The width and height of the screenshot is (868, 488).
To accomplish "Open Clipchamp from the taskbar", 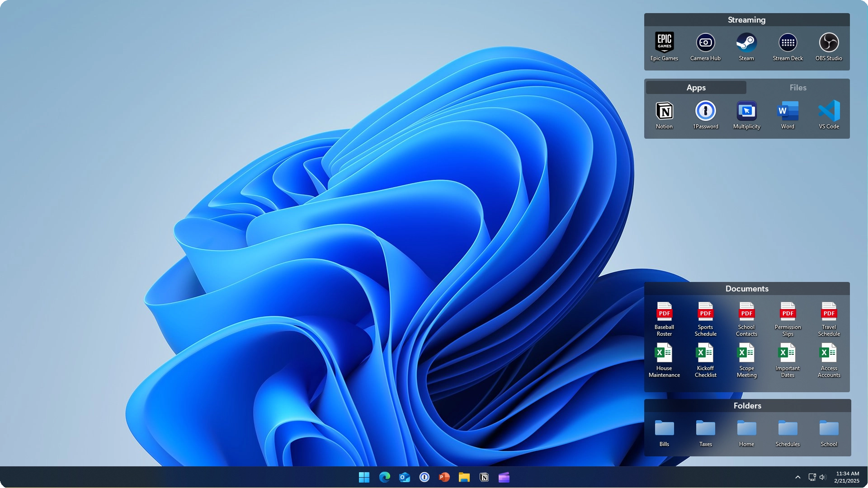I will [x=504, y=477].
